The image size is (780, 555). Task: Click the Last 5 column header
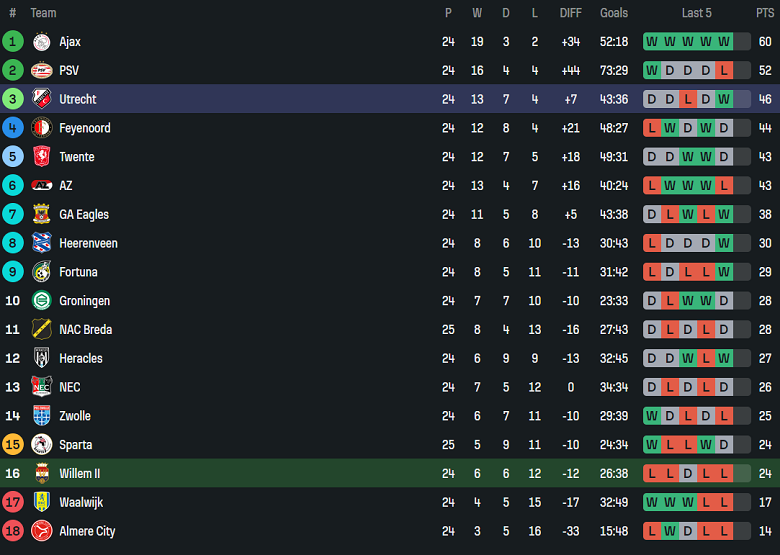click(x=697, y=13)
